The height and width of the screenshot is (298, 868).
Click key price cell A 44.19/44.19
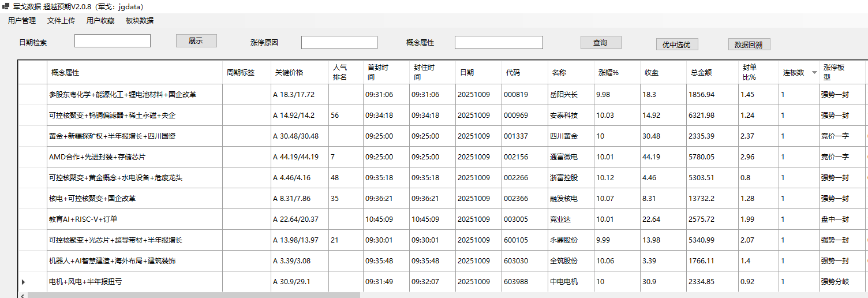300,157
